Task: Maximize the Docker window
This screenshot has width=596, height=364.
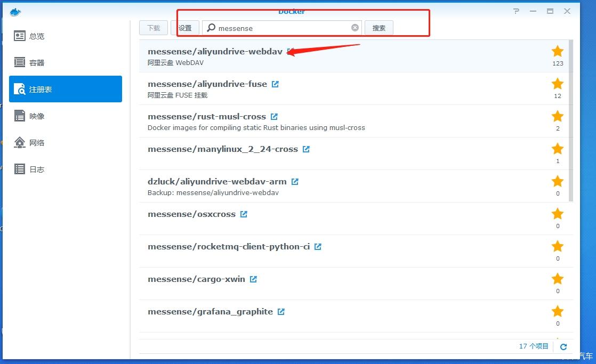Action: 550,11
